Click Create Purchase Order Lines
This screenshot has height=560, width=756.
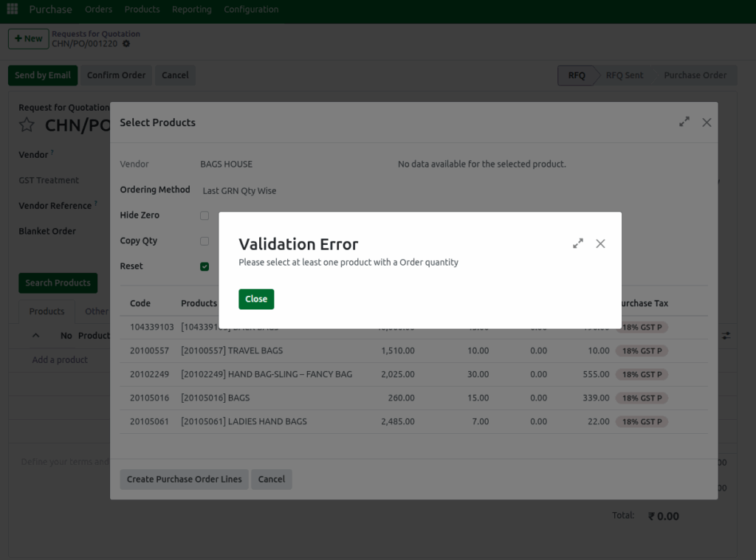click(184, 479)
